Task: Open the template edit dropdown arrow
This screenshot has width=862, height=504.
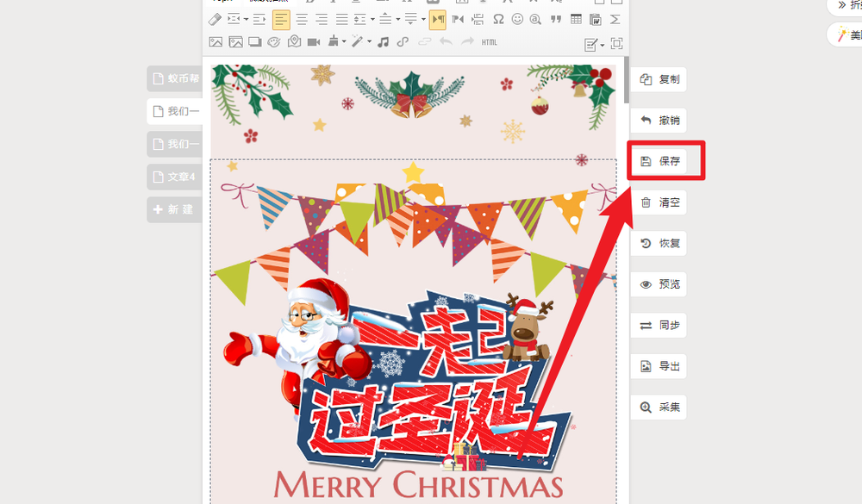Action: (x=603, y=45)
